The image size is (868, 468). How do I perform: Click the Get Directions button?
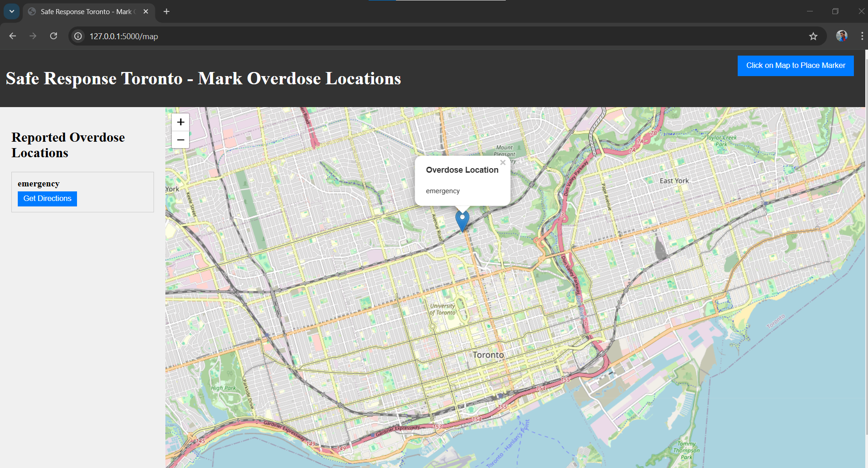click(x=47, y=199)
